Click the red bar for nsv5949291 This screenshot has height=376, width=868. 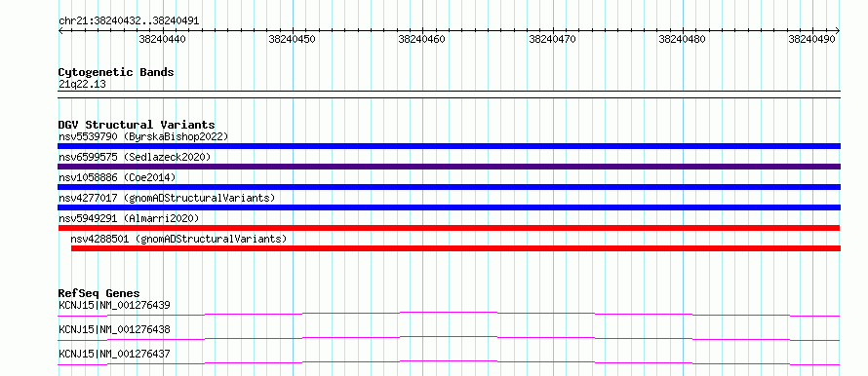coord(449,228)
